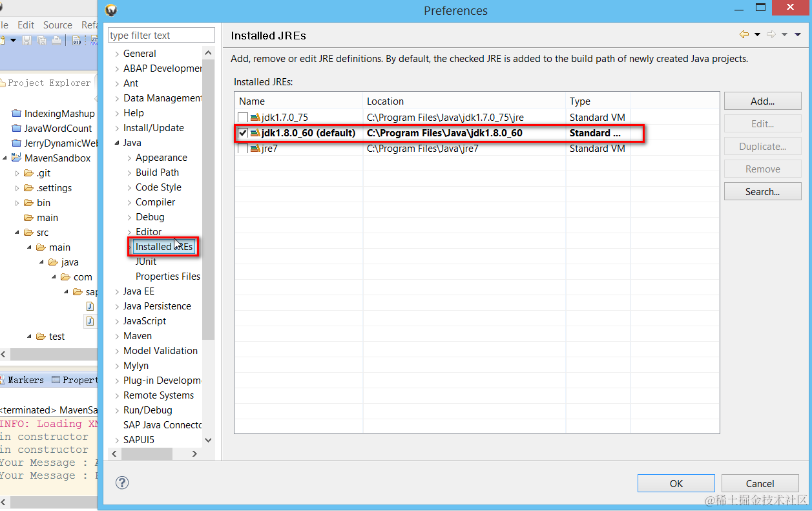Screen dimensions: 812x511
Task: Switch to the Markers tab
Action: click(24, 380)
